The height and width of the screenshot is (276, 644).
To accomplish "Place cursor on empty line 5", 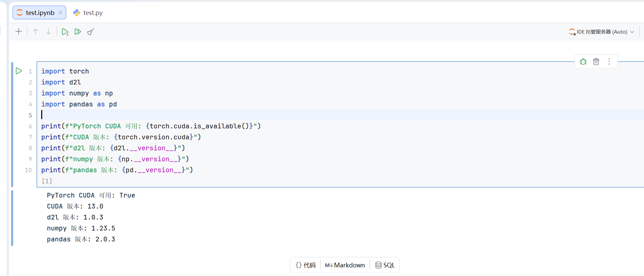I will tap(340, 115).
